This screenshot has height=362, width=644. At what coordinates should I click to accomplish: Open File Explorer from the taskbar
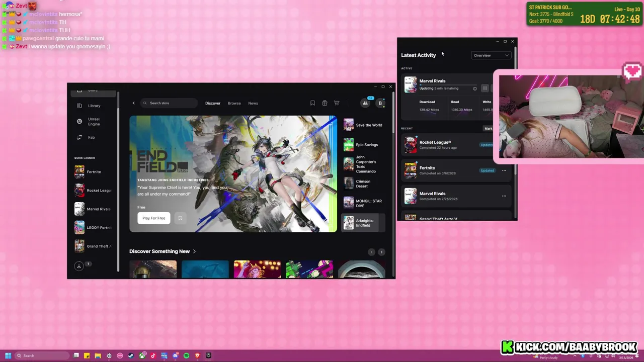(x=98, y=356)
